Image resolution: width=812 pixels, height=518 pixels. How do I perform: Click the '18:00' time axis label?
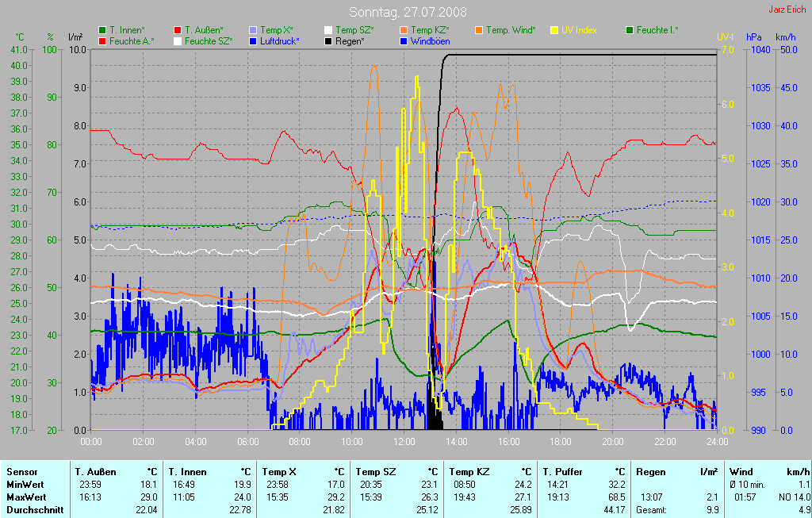pyautogui.click(x=561, y=442)
